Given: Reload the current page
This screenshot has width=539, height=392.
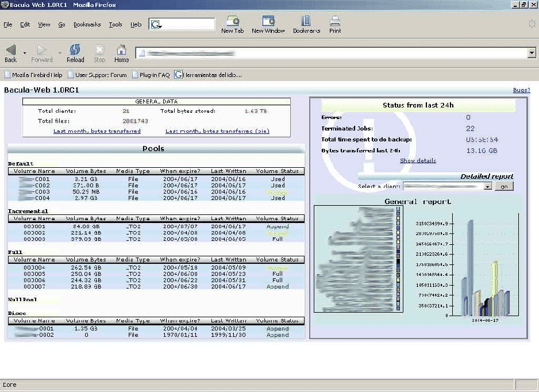Looking at the screenshot, I should click(x=75, y=53).
